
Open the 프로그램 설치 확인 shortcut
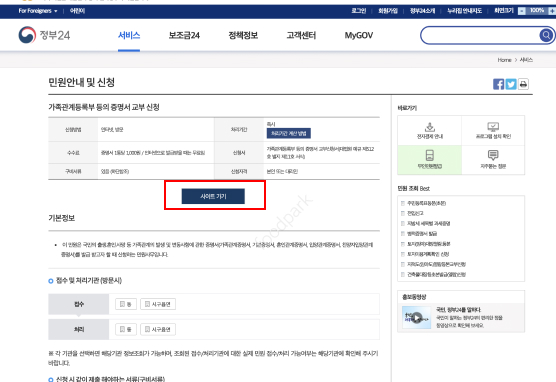click(493, 131)
